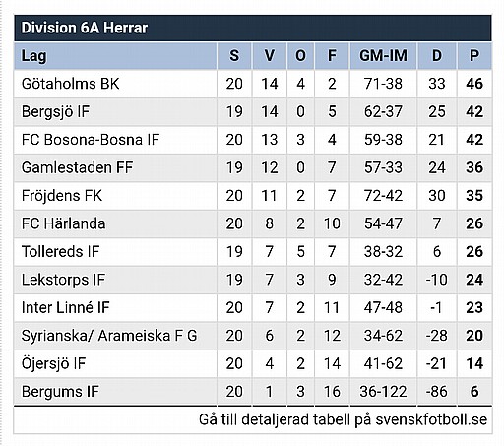Open the Tollereds IF team entry
The image size is (504, 446).
tap(60, 252)
